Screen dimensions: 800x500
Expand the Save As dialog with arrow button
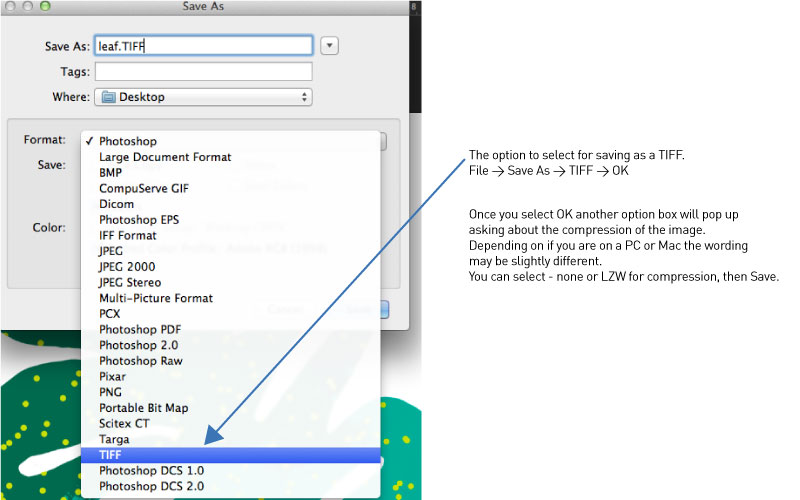point(330,46)
